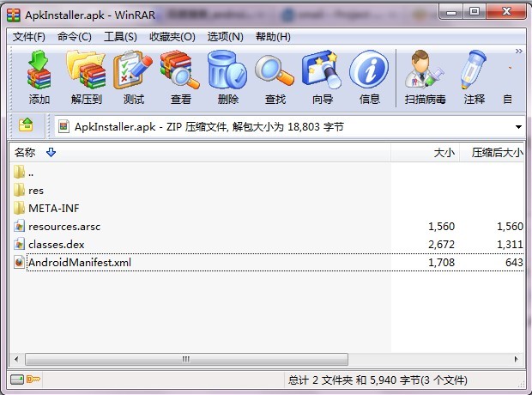Screen dimensions: 532x395
Task: Click the horizontal scrollbar thumb
Action: click(x=186, y=359)
